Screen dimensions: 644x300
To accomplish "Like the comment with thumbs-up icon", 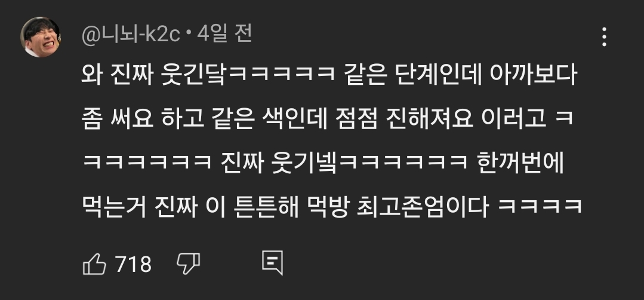I will tap(94, 264).
